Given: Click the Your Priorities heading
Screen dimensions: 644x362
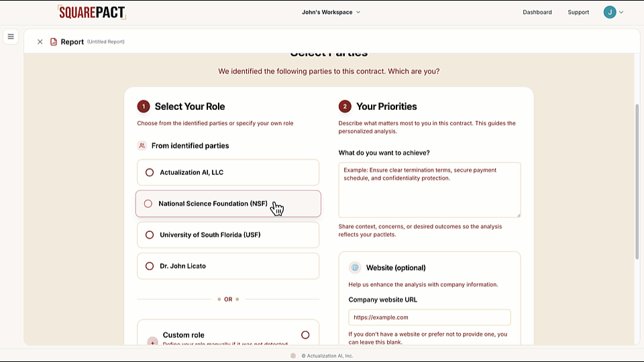Looking at the screenshot, I should [x=386, y=107].
